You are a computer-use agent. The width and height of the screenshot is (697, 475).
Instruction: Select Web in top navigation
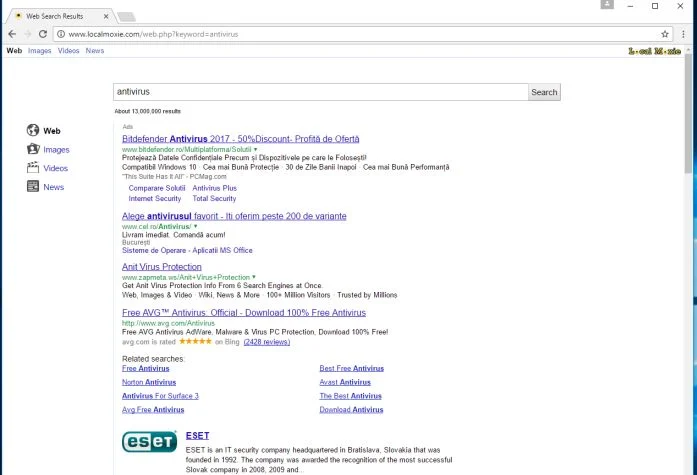coord(14,51)
